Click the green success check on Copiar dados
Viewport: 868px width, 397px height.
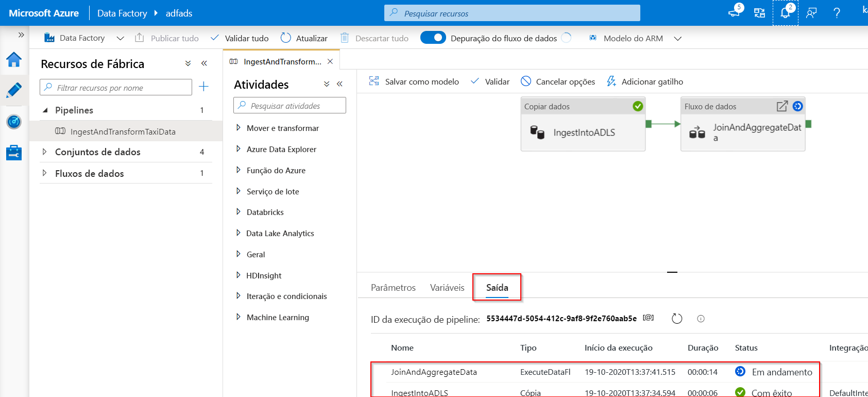click(638, 106)
